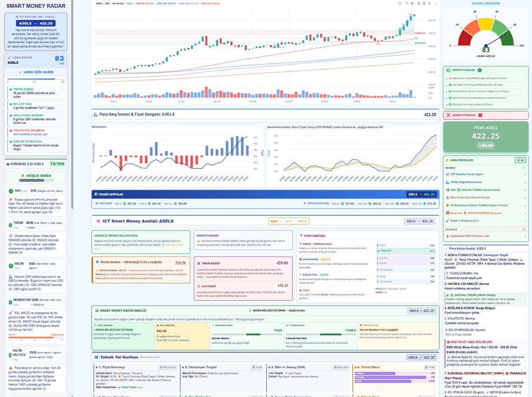
Task: Click the Altın Fırsat hourglass icon
Action: coord(447,197)
